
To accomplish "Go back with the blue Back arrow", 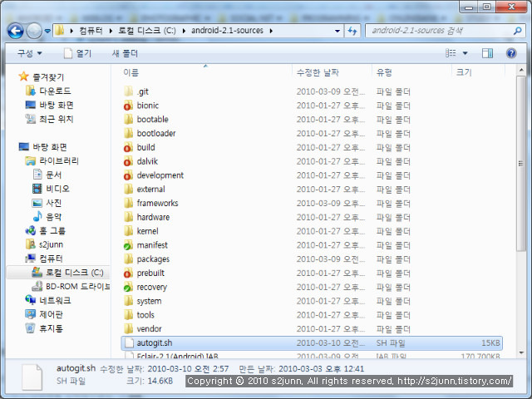I will tap(15, 32).
